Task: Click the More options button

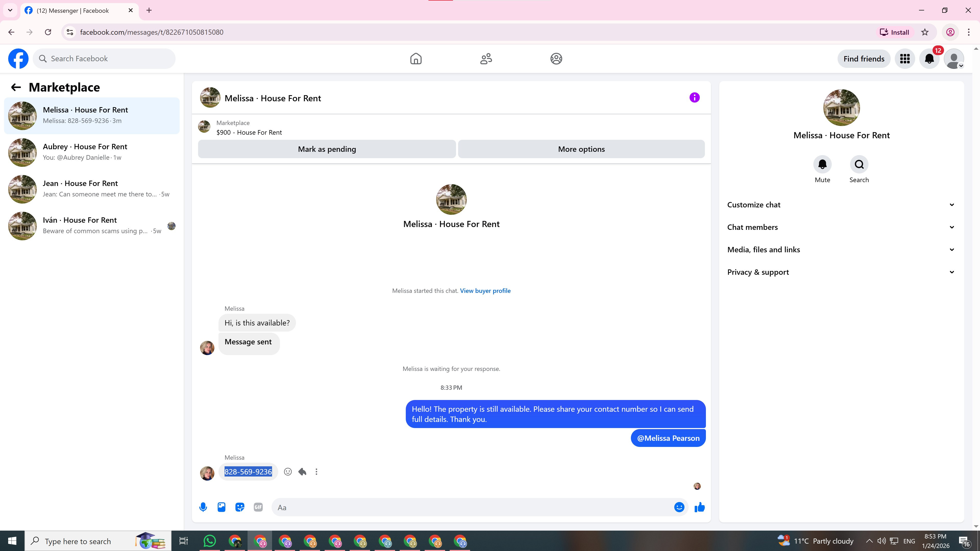Action: [581, 149]
